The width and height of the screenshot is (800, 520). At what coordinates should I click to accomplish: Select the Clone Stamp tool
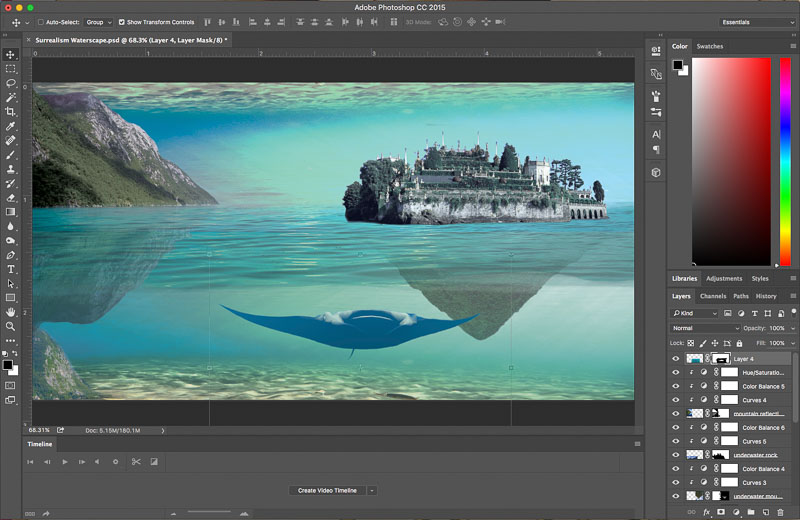(x=10, y=169)
